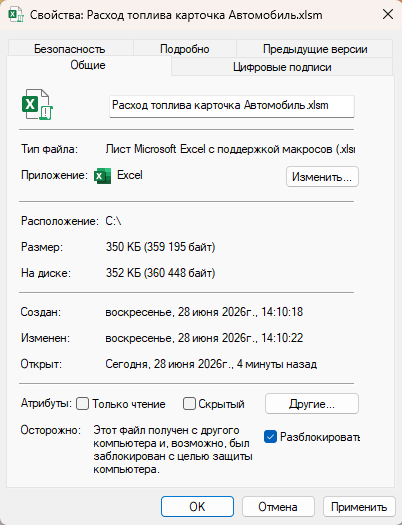This screenshot has width=402, height=525.
Task: Enable the Только чтение checkbox
Action: click(82, 403)
